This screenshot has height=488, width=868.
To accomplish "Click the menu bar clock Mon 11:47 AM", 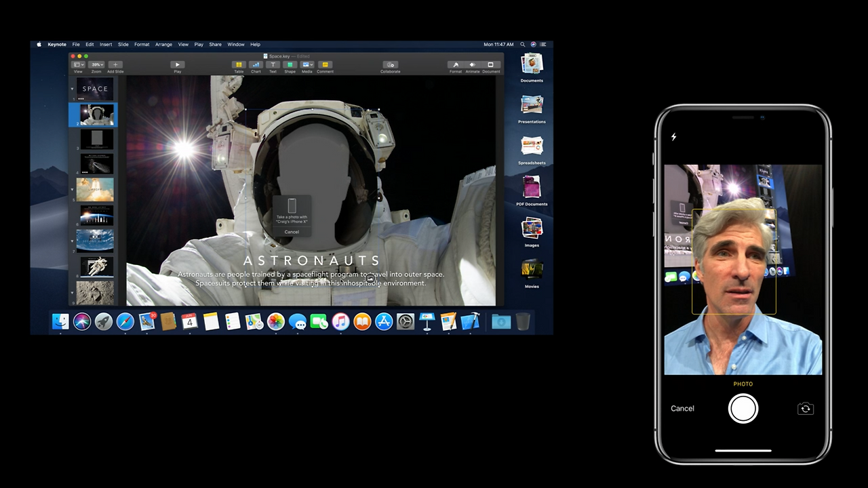I will (498, 45).
